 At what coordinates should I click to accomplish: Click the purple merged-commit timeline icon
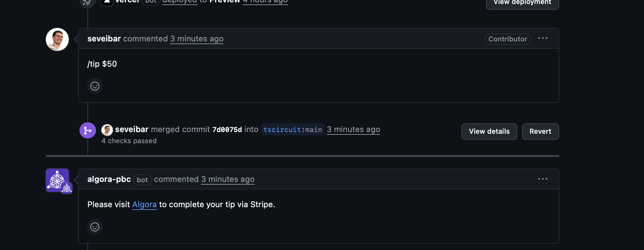point(88,130)
